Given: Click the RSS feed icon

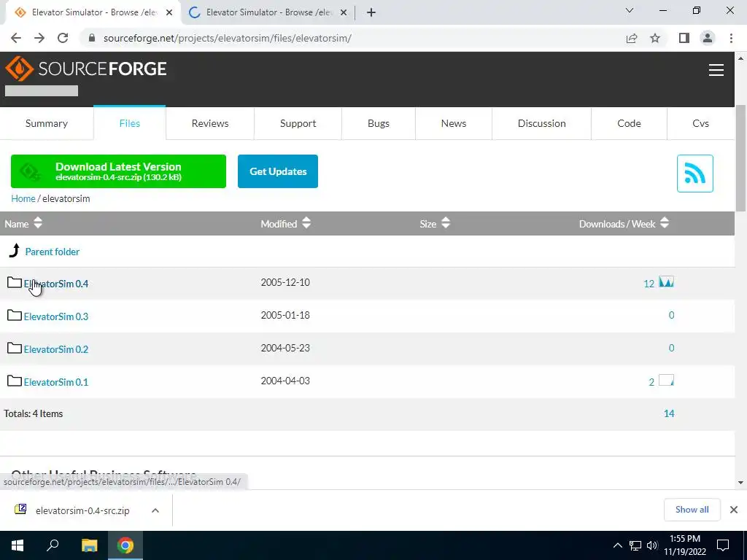Looking at the screenshot, I should coord(694,174).
